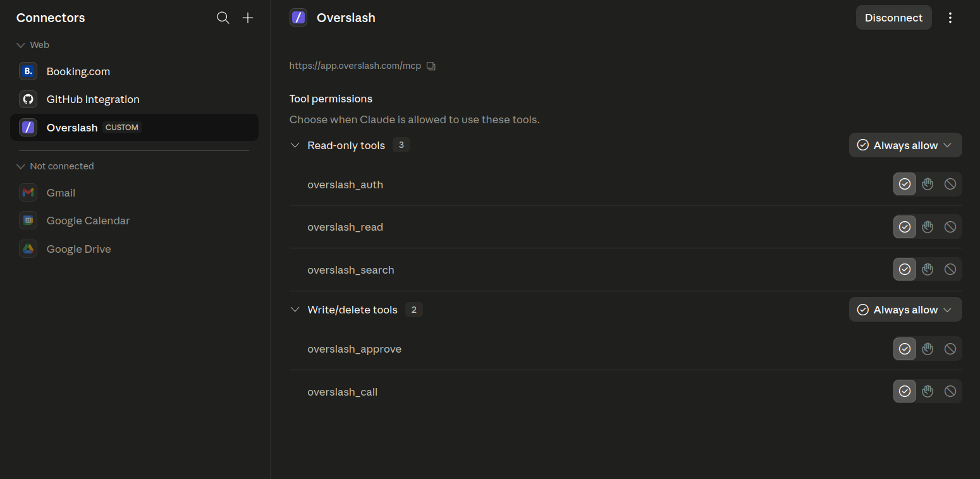Click the Tool permissions heading

click(x=331, y=99)
